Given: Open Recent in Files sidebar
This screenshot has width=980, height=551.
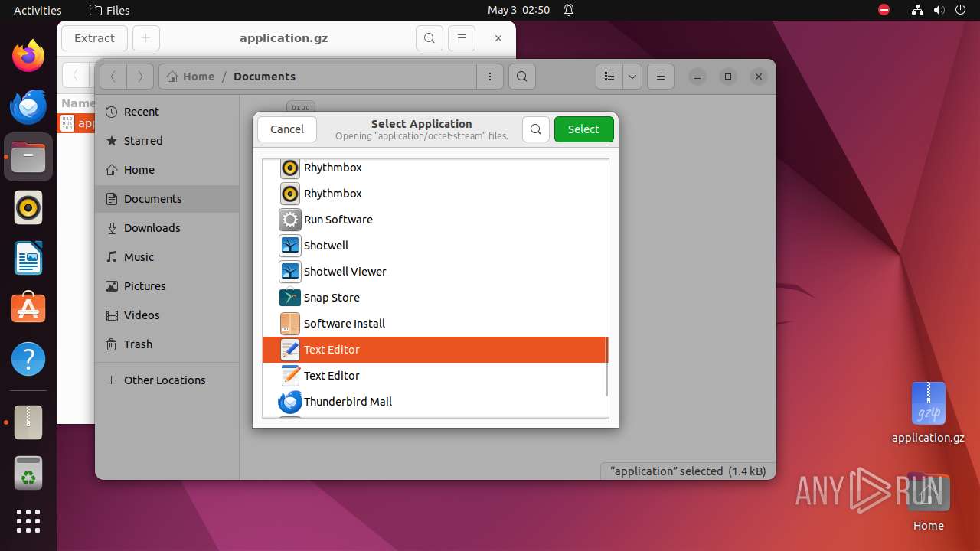Looking at the screenshot, I should (x=167, y=112).
